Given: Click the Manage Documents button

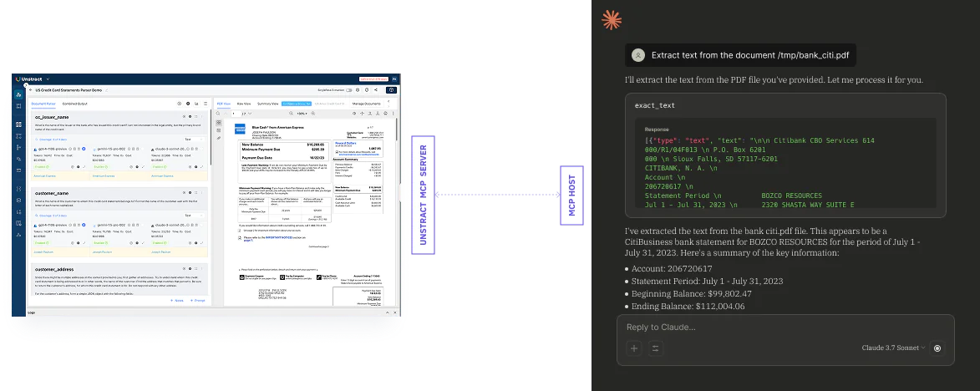Looking at the screenshot, I should point(366,104).
